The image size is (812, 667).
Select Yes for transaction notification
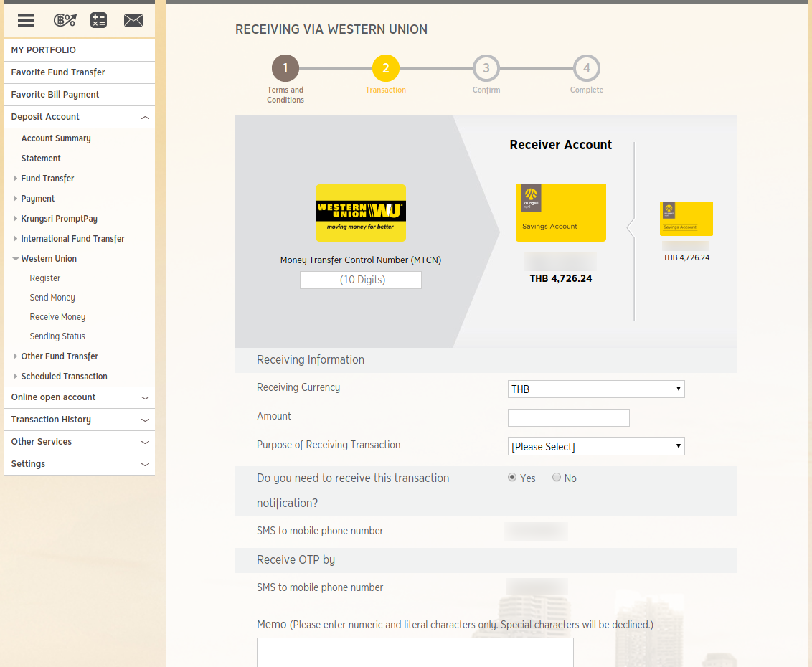point(512,478)
